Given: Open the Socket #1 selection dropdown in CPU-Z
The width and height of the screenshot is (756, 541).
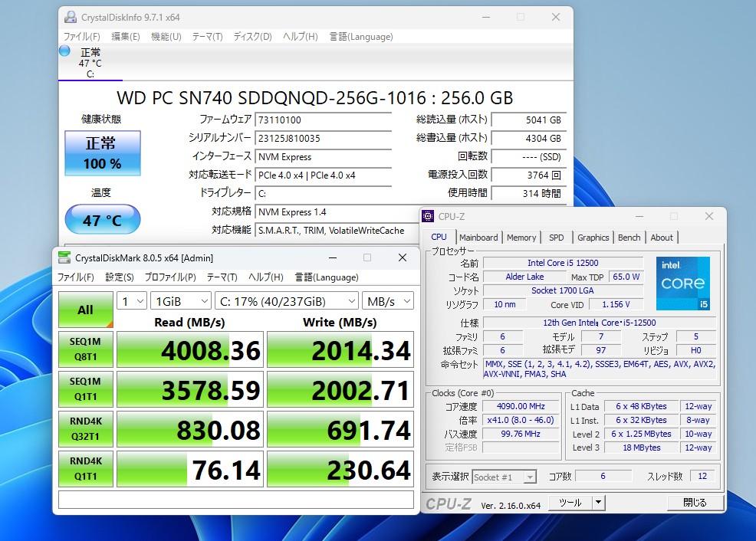Looking at the screenshot, I should pyautogui.click(x=504, y=477).
